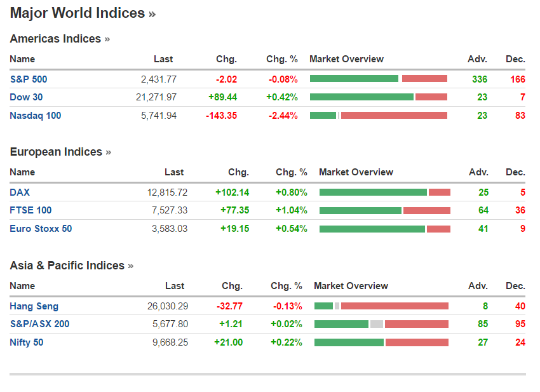View the FTSE 100 index details
Image resolution: width=540 pixels, height=392 pixels.
point(30,210)
